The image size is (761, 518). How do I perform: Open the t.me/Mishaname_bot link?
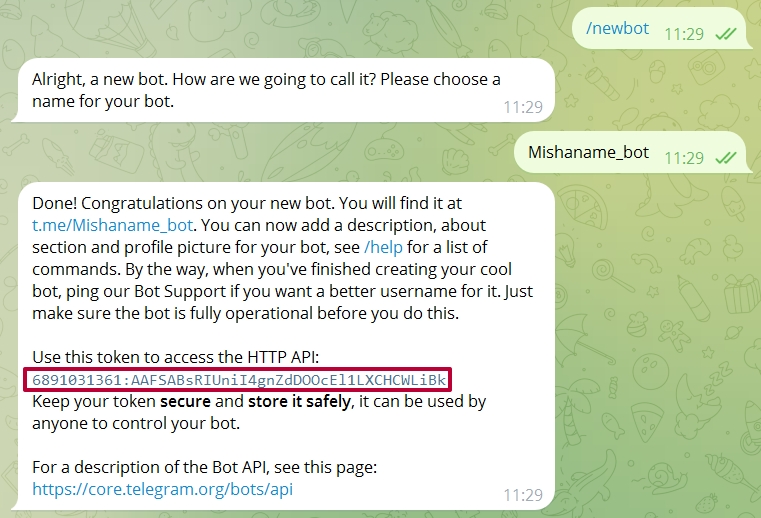[x=113, y=225]
